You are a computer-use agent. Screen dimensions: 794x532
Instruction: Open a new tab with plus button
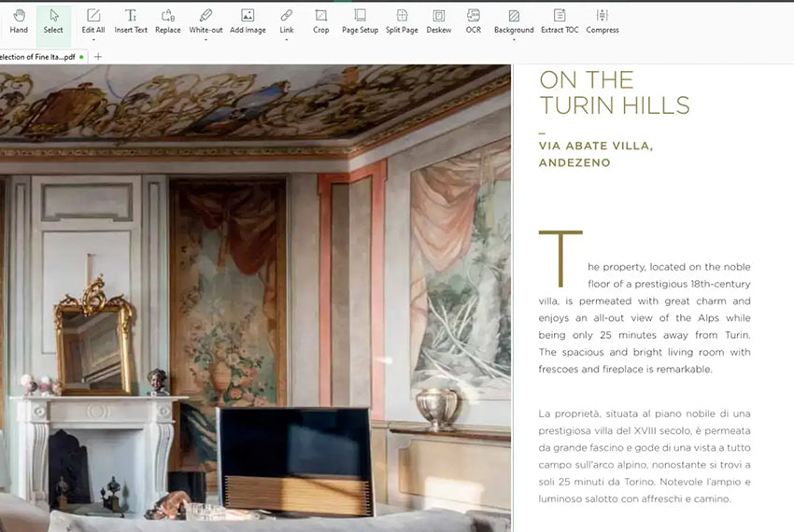98,57
